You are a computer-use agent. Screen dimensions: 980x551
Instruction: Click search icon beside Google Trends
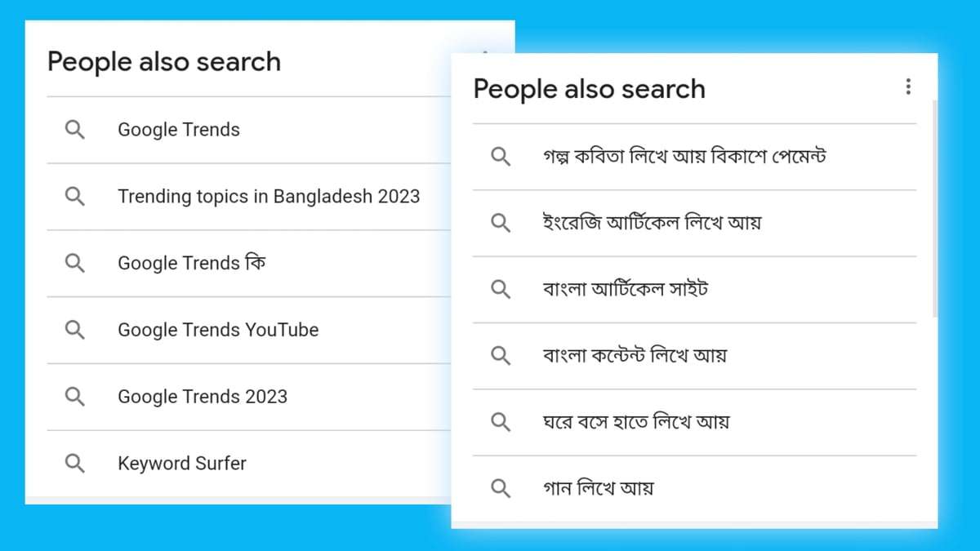click(x=74, y=130)
